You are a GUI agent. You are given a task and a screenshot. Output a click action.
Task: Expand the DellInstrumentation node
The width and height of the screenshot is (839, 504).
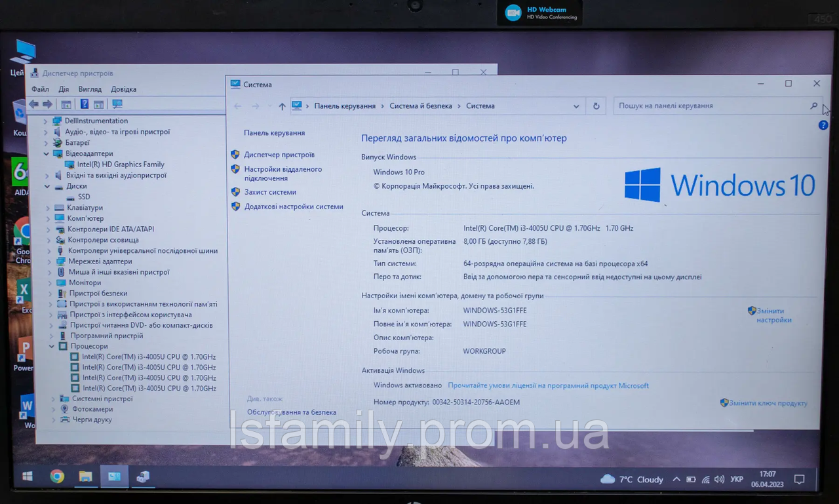[x=46, y=121]
